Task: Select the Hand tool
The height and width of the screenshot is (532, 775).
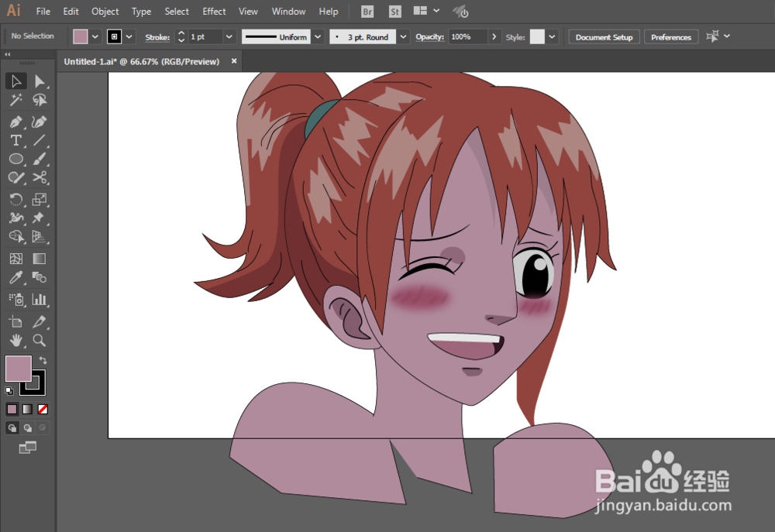Action: (x=15, y=341)
